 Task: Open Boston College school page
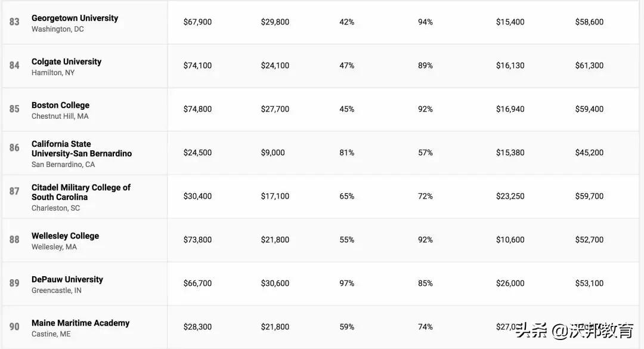pyautogui.click(x=60, y=105)
